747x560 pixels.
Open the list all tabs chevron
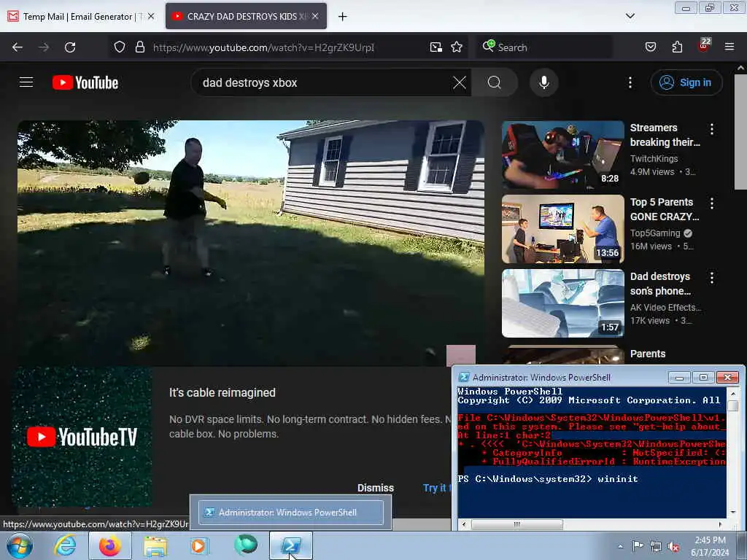(630, 16)
